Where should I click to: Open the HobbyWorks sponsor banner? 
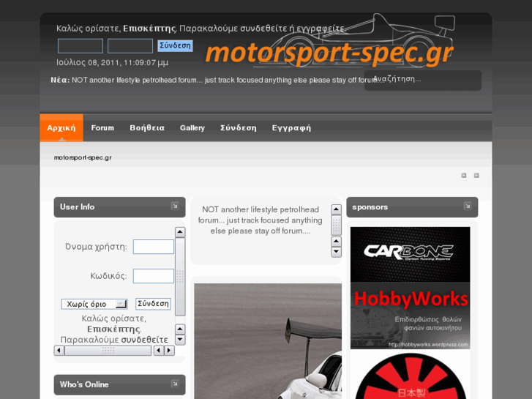point(411,316)
